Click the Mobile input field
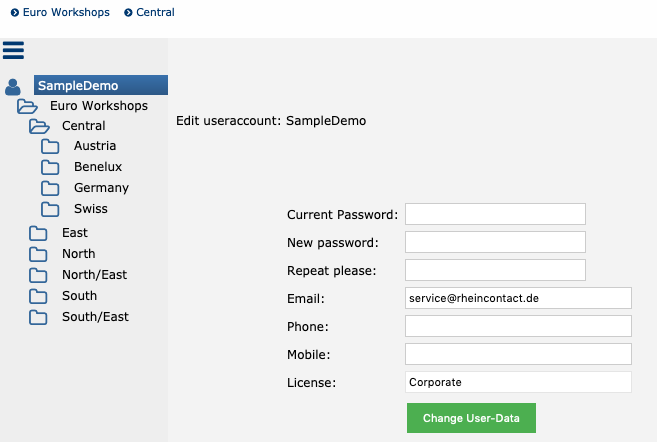 click(518, 354)
